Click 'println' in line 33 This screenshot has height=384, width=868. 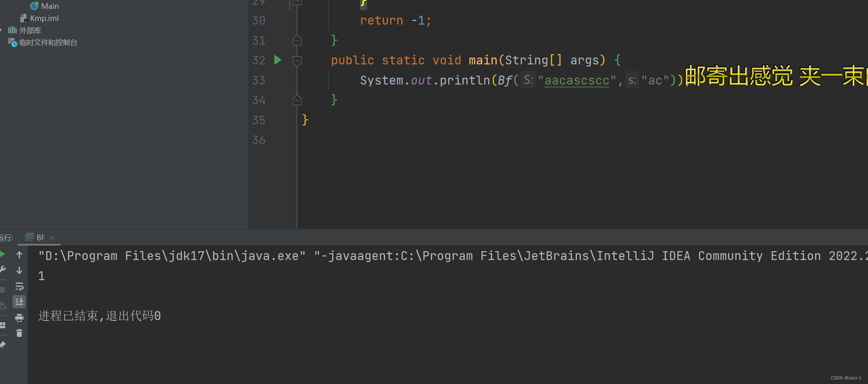[x=465, y=81]
